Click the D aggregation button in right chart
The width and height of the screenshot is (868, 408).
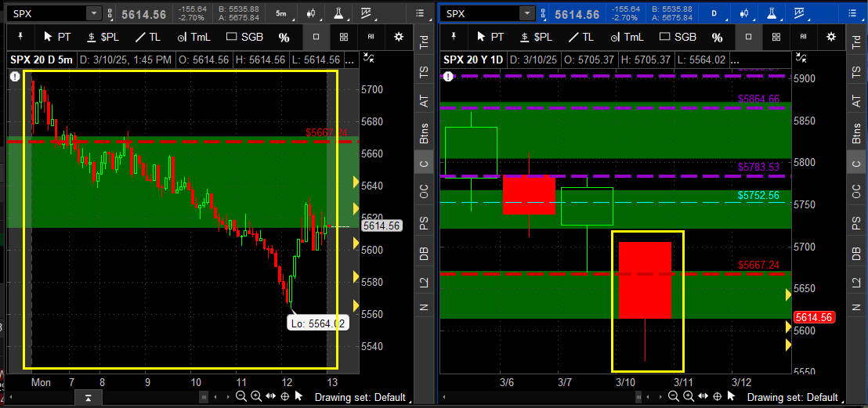click(x=714, y=13)
